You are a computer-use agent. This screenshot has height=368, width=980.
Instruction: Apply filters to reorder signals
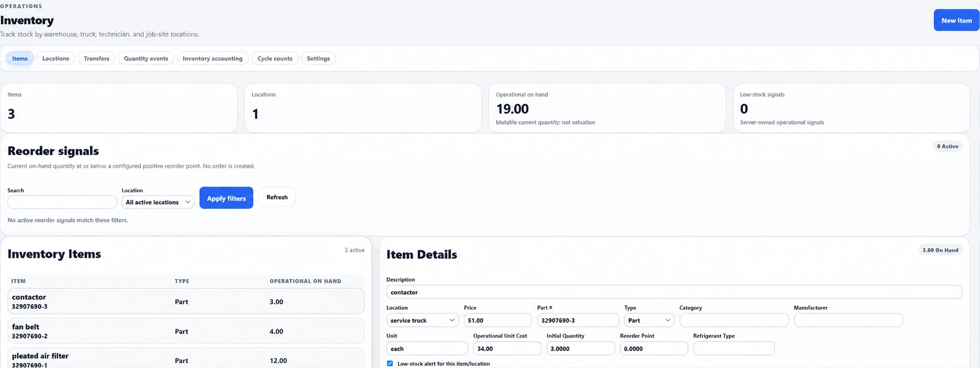click(226, 198)
